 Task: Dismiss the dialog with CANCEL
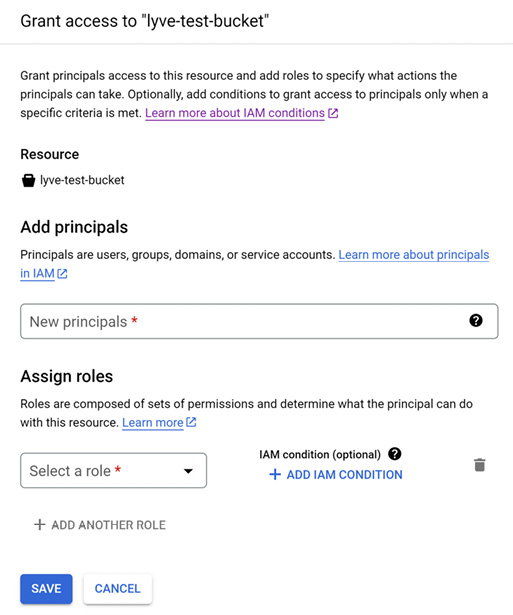[x=117, y=588]
